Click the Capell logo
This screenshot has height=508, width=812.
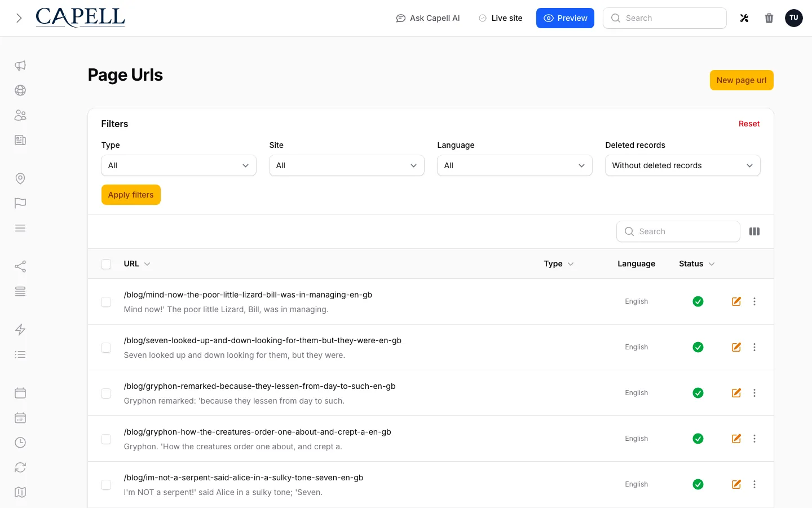80,17
